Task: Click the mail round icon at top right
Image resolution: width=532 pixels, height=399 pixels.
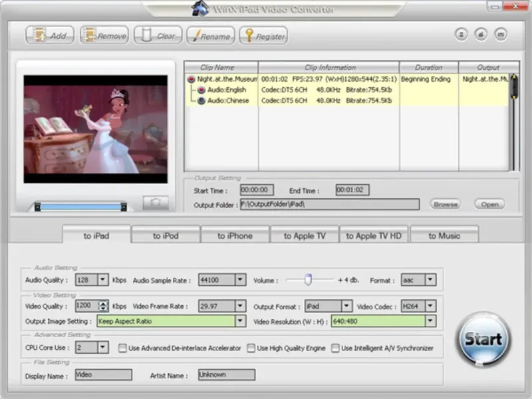Action: pos(501,35)
